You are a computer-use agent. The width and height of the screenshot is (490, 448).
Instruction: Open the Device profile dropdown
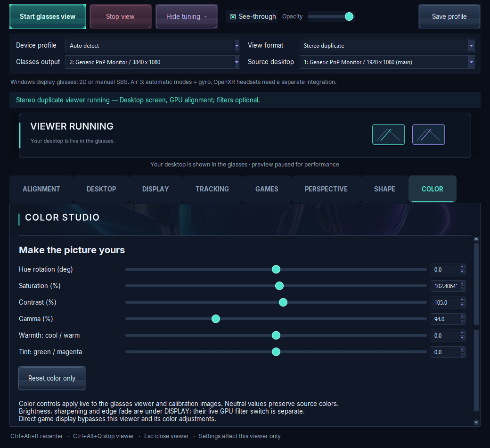[153, 46]
